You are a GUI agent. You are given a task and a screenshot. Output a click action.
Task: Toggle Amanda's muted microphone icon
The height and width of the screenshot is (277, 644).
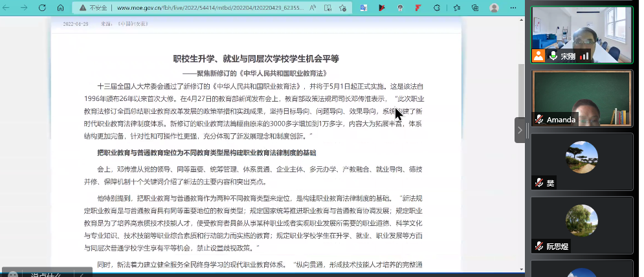[539, 120]
